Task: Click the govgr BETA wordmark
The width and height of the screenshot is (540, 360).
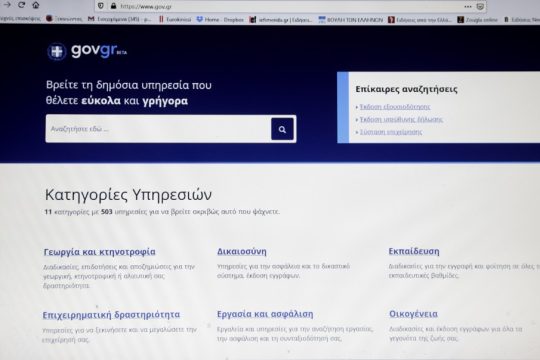Action: tap(99, 50)
